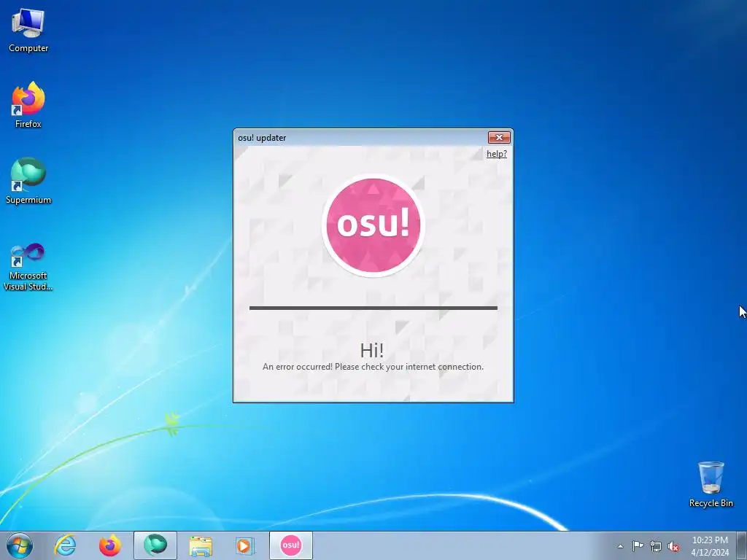This screenshot has width=747, height=560.
Task: Click the 'Hi!' heading text
Action: [372, 351]
